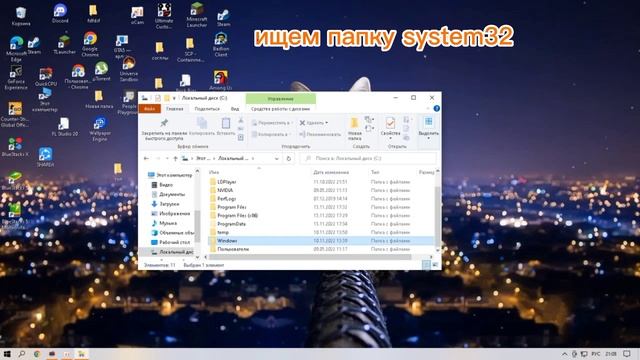Image resolution: width=640 pixels, height=360 pixels.
Task: Click the file list horizontal scrollbar
Action: coord(310,257)
